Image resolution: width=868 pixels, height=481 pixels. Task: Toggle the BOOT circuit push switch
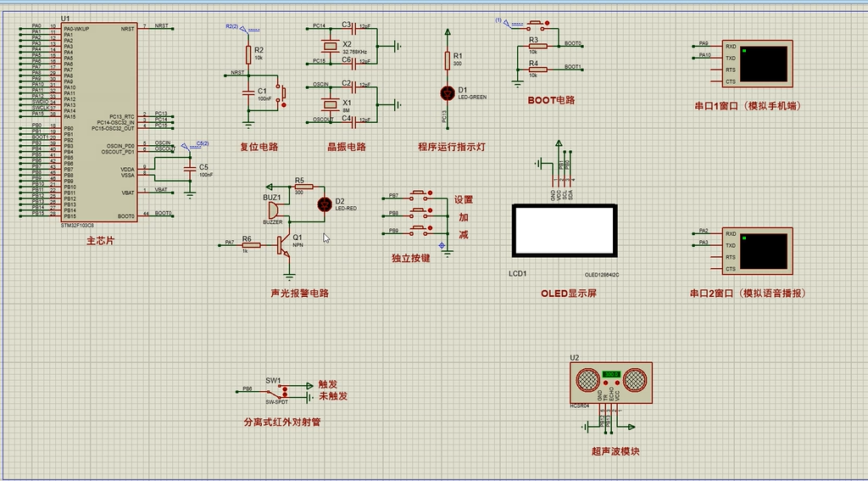tap(536, 25)
